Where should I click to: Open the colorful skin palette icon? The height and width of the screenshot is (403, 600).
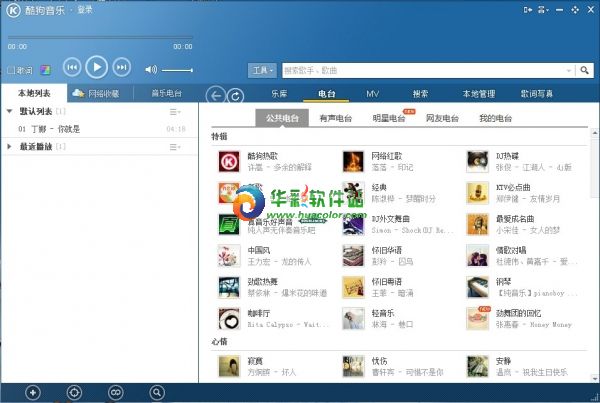point(44,70)
